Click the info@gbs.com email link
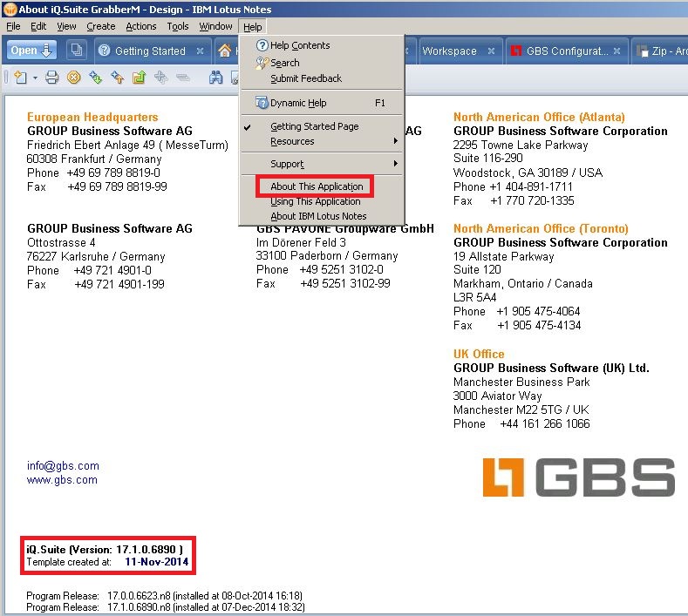Viewport: 688px width, 616px height. point(63,465)
